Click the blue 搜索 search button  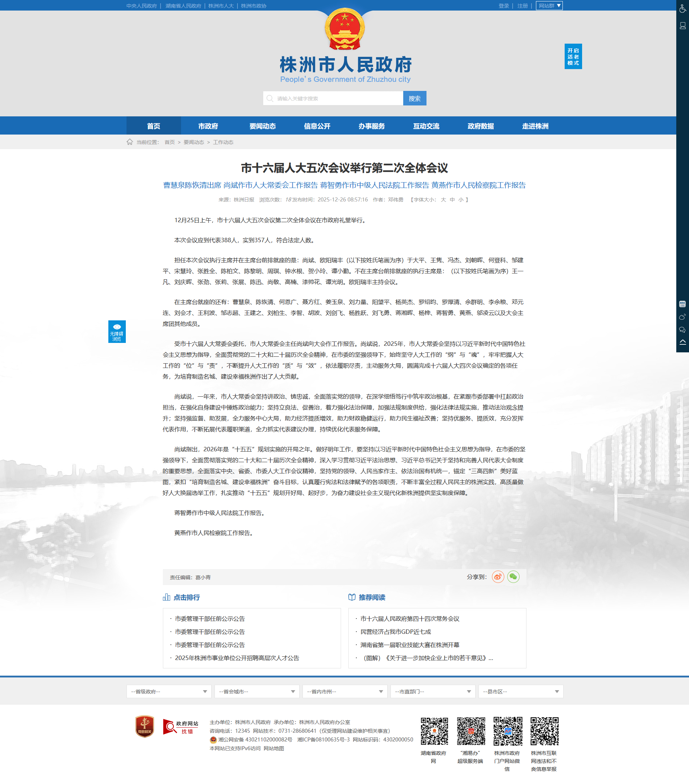pyautogui.click(x=414, y=98)
